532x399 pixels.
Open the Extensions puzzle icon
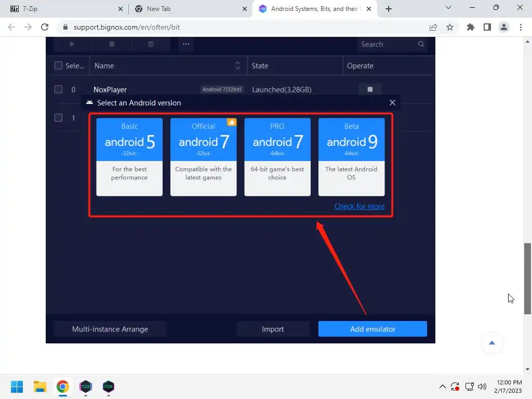[x=471, y=27]
